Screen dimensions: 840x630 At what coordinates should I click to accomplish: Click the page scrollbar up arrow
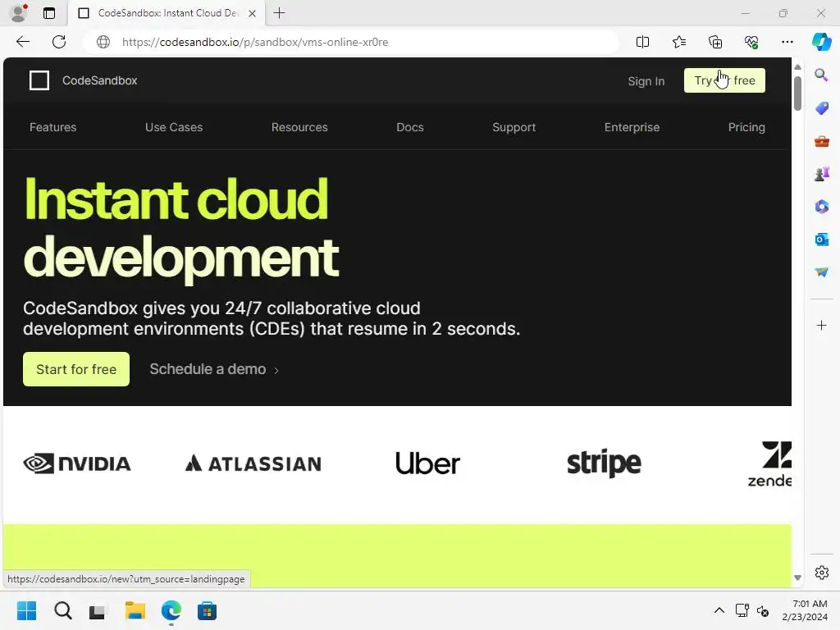(x=797, y=67)
